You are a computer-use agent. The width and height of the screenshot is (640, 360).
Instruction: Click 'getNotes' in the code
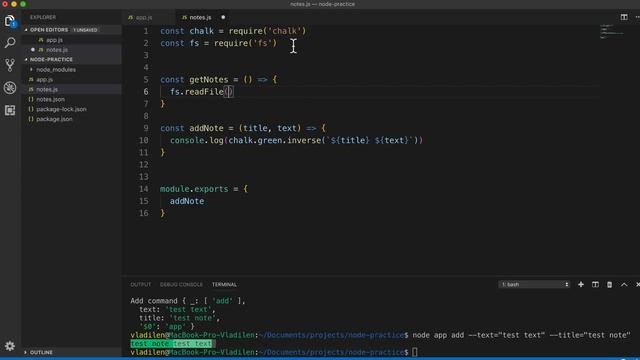pos(209,80)
